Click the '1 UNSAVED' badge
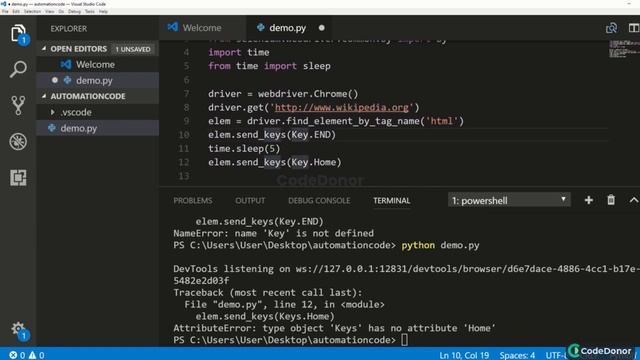The width and height of the screenshot is (640, 360). tap(133, 49)
